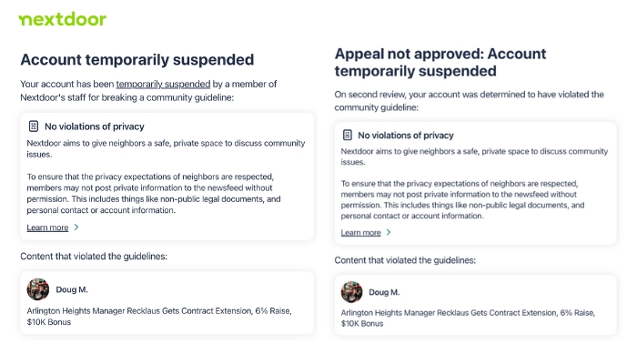Open the left post about the Recklaus contract extension
637x364 pixels.
click(x=159, y=317)
